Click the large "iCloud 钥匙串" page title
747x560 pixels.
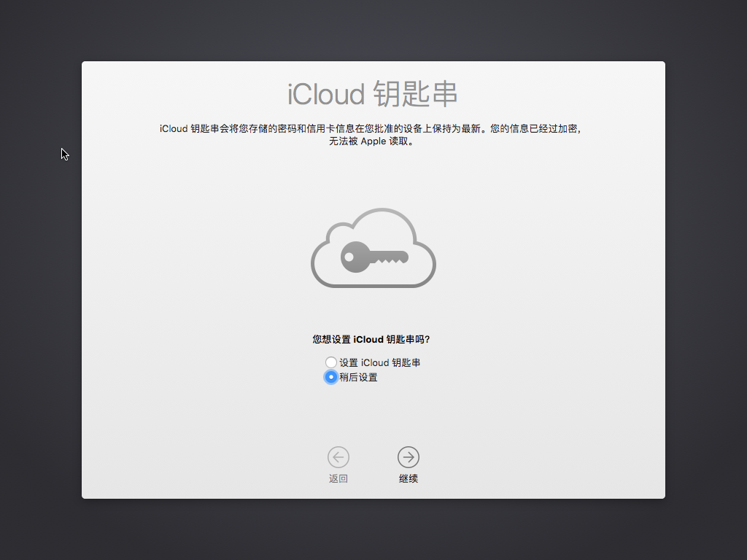coord(373,95)
